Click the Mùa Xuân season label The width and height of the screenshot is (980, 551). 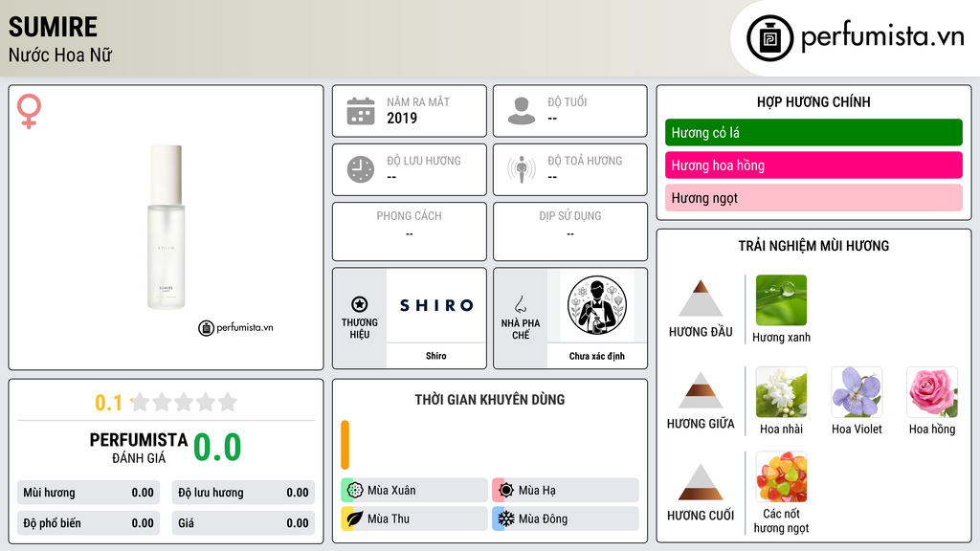click(391, 491)
